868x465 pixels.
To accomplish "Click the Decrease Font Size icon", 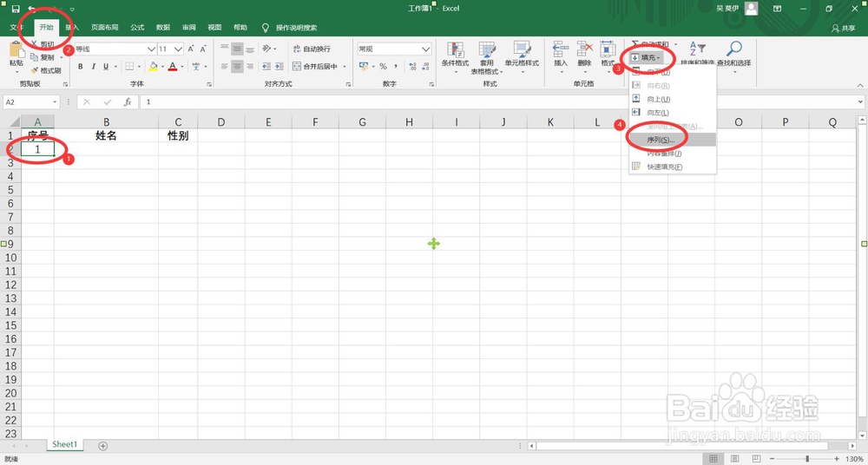I will coord(203,49).
